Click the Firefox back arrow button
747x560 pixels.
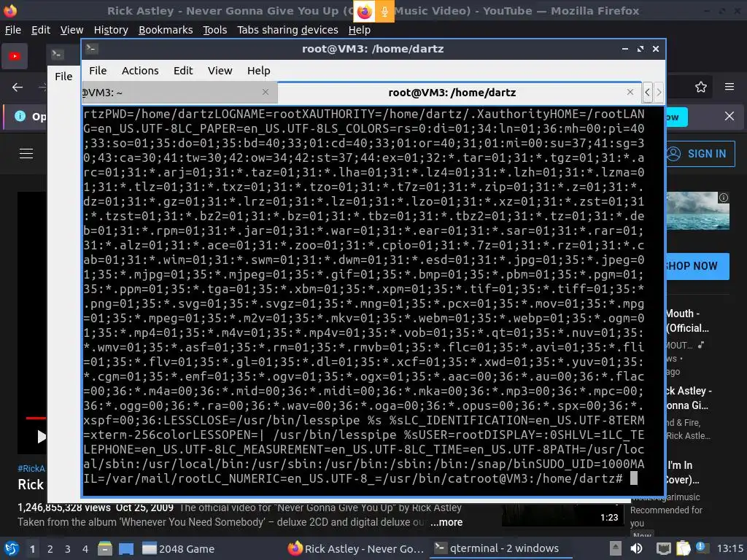(x=18, y=87)
